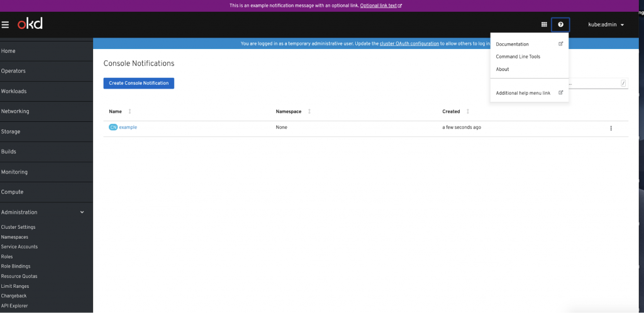Click the help question mark icon
The height and width of the screenshot is (313, 644).
click(560, 25)
